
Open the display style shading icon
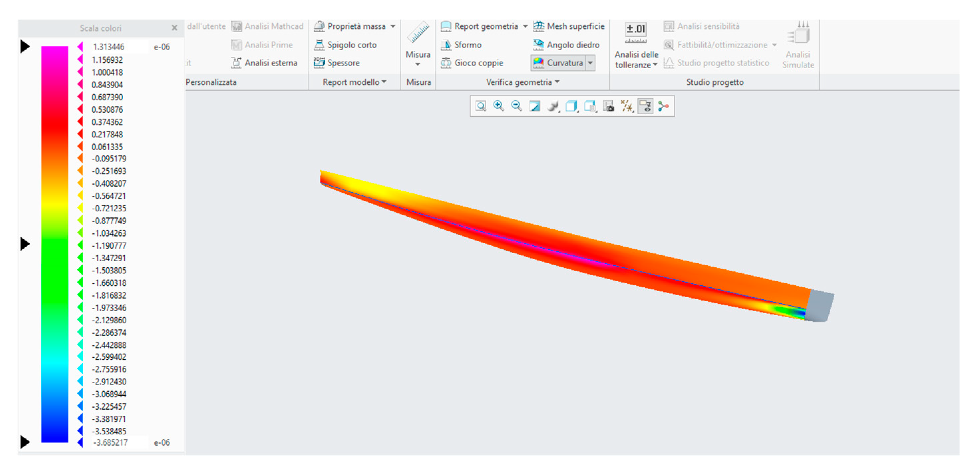553,106
